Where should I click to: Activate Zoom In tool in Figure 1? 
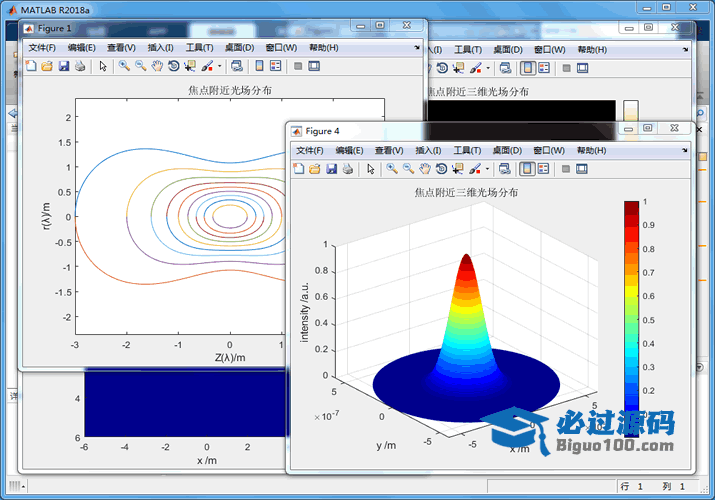click(x=124, y=66)
